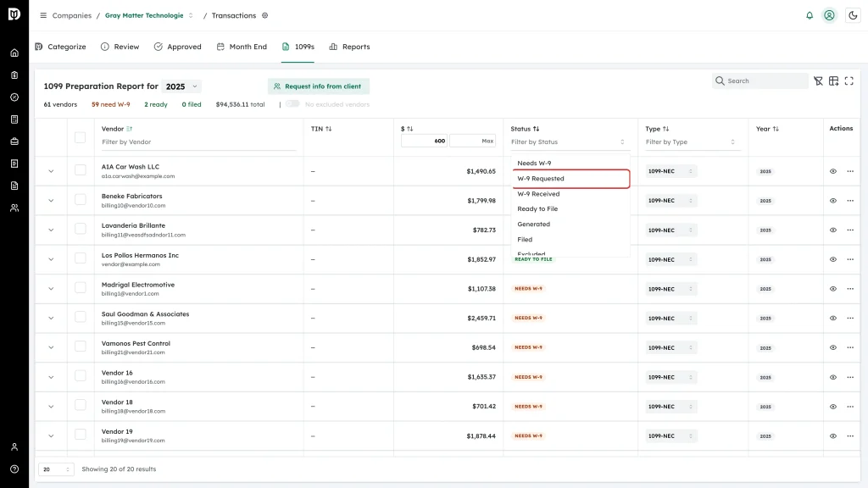Select the Lavanderia Brillante checkbox
The height and width of the screenshot is (488, 868).
click(x=81, y=229)
